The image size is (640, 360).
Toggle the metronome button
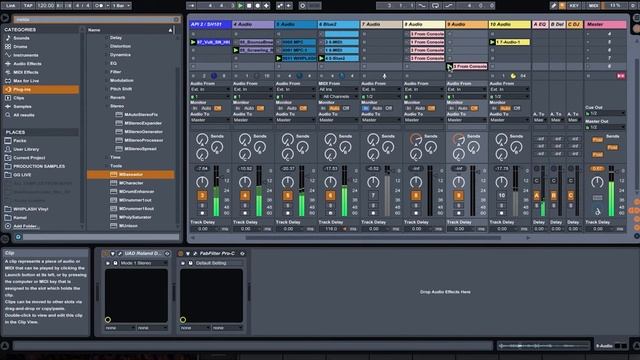click(x=98, y=6)
